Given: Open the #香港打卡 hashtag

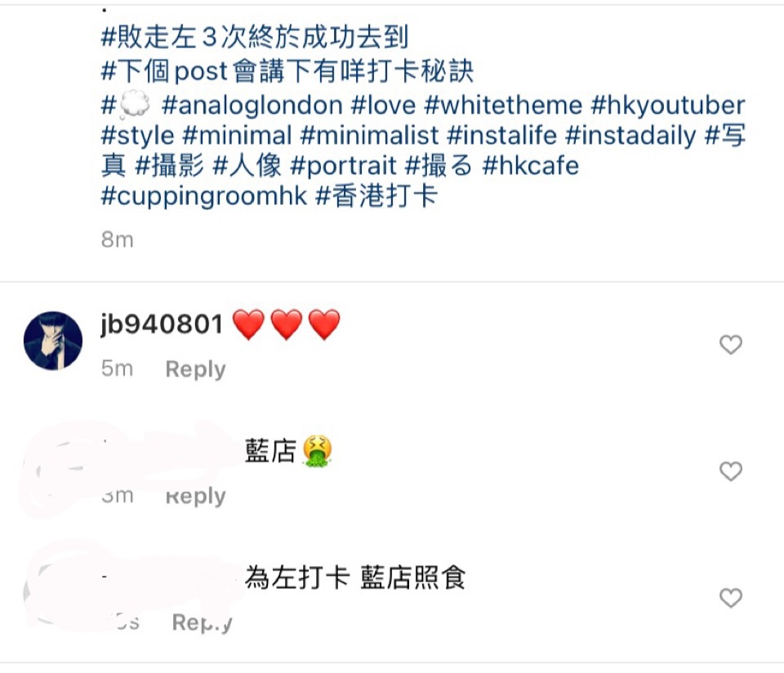Looking at the screenshot, I should pyautogui.click(x=377, y=195).
